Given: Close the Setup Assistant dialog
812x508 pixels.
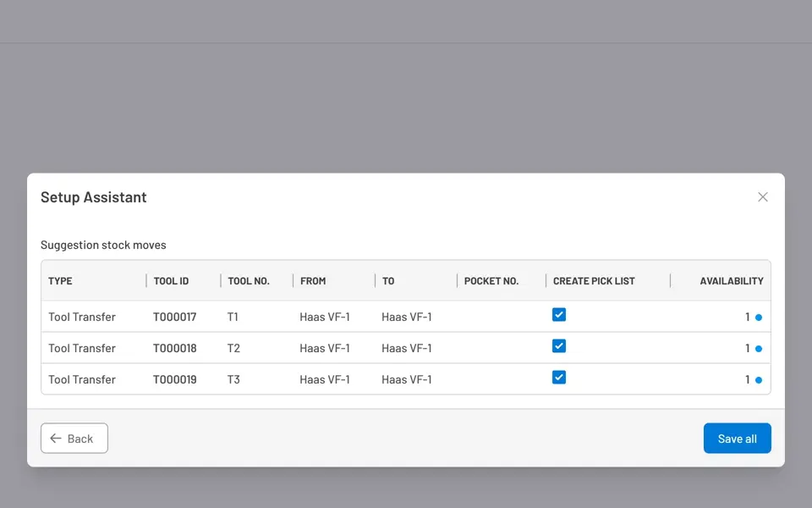Looking at the screenshot, I should coord(762,197).
